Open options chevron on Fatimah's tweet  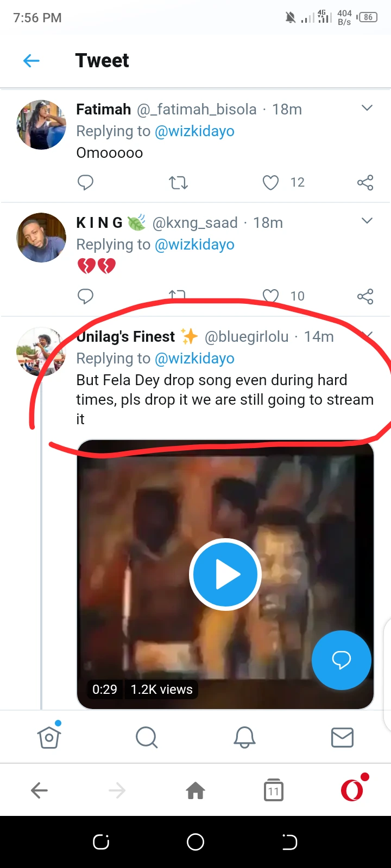367,108
